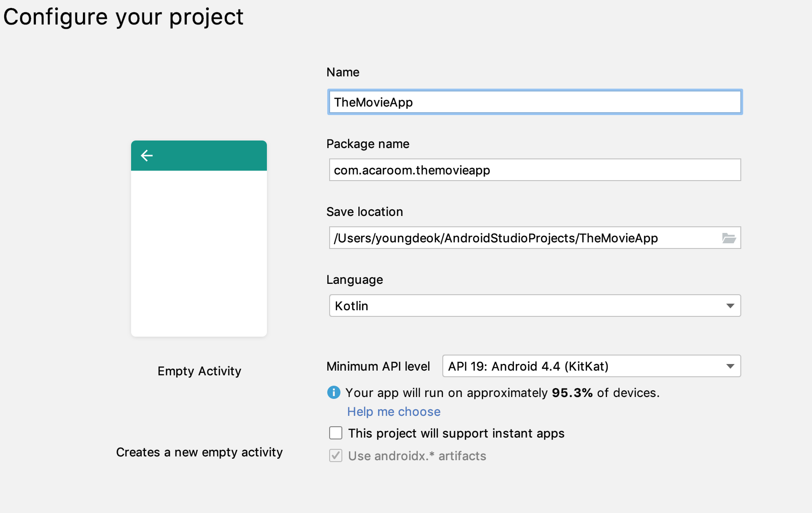The height and width of the screenshot is (513, 812).
Task: Click the bold 95.3% device coverage text
Action: [572, 393]
